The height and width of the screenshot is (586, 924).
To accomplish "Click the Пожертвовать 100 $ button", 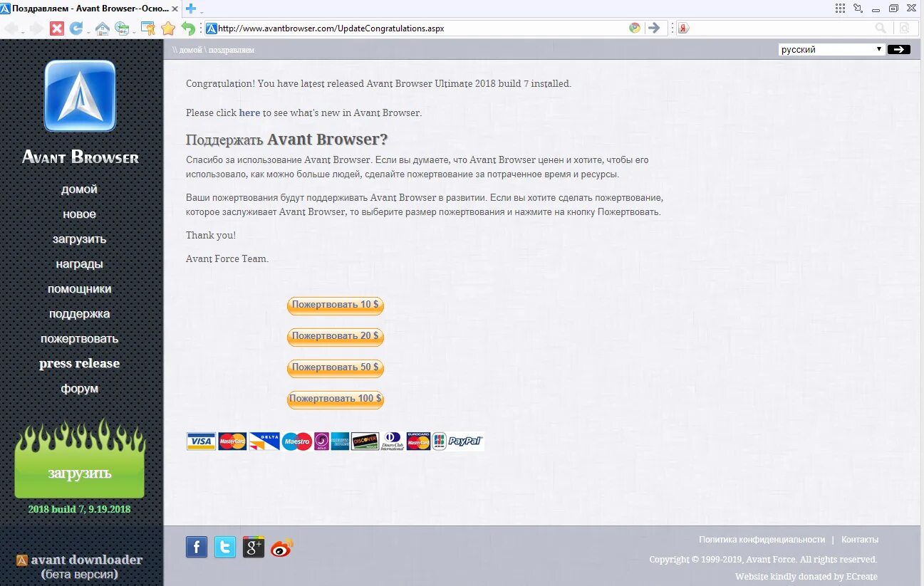I will pos(335,399).
